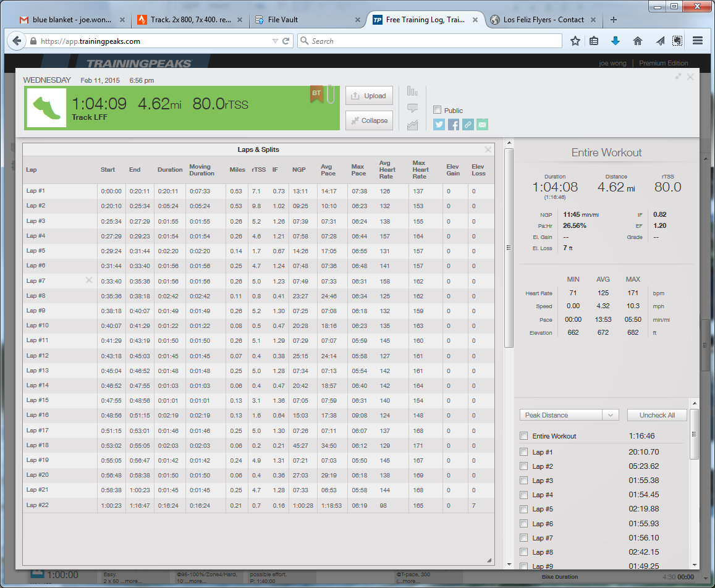
Task: Open the comments speech bubble icon
Action: [x=412, y=108]
